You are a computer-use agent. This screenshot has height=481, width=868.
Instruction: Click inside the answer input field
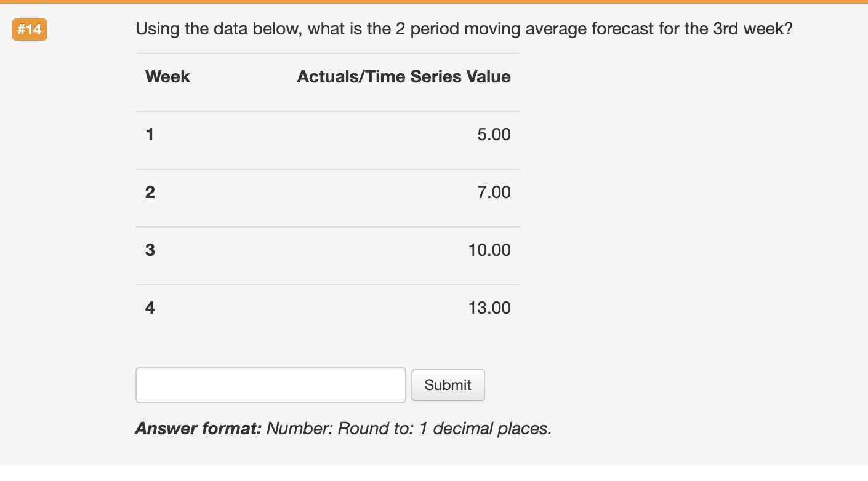270,384
